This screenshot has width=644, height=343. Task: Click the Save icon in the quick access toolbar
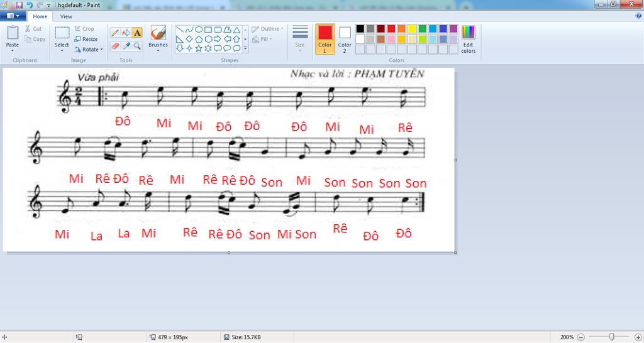pos(19,5)
